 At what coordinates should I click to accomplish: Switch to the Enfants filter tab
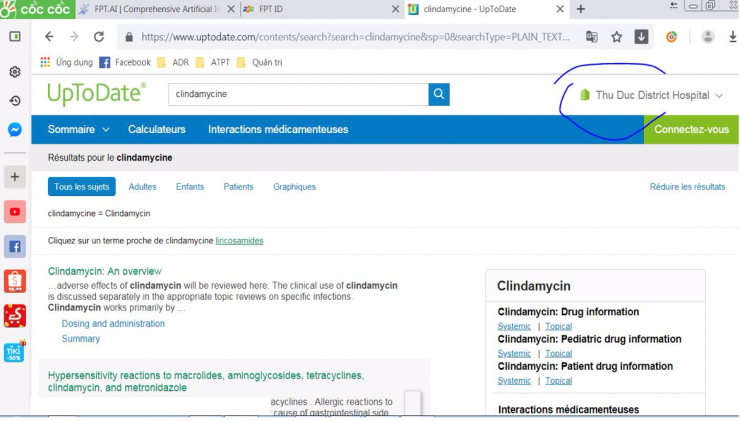pyautogui.click(x=190, y=187)
